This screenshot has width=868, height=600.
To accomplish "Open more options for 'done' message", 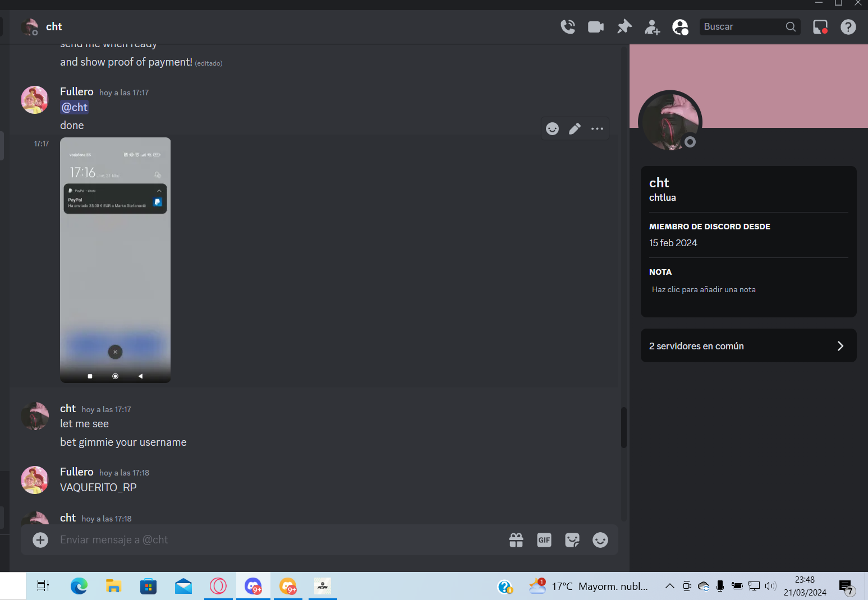I will [x=597, y=129].
